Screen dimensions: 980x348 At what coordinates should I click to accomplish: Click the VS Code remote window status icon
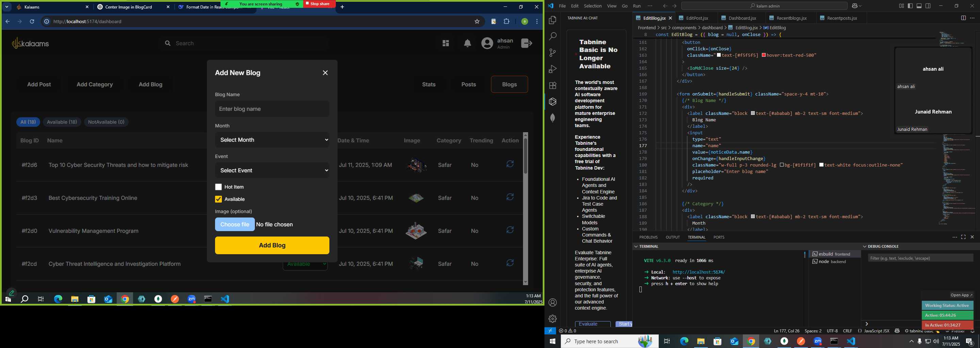[550, 331]
